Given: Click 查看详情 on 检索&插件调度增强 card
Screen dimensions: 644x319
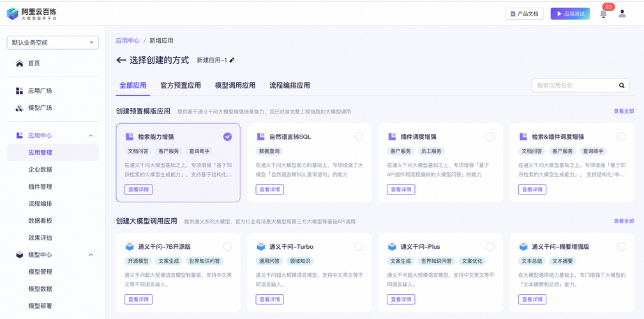Looking at the screenshot, I should tap(532, 189).
